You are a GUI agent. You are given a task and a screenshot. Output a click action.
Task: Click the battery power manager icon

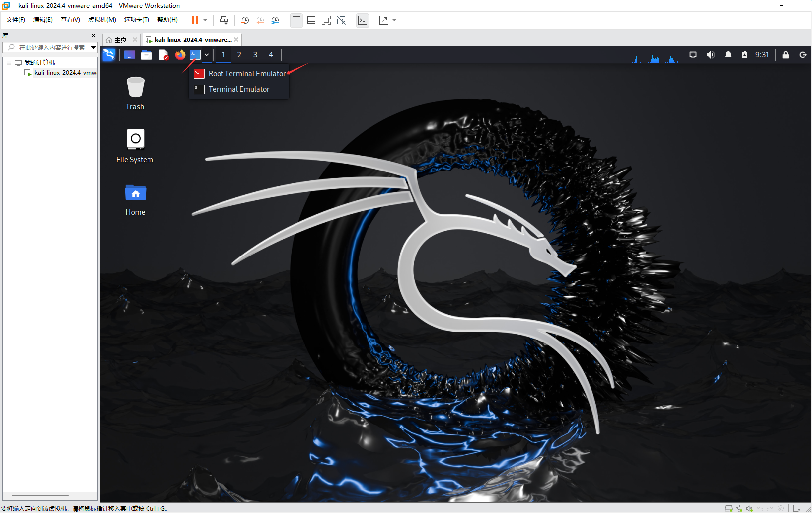pyautogui.click(x=745, y=55)
